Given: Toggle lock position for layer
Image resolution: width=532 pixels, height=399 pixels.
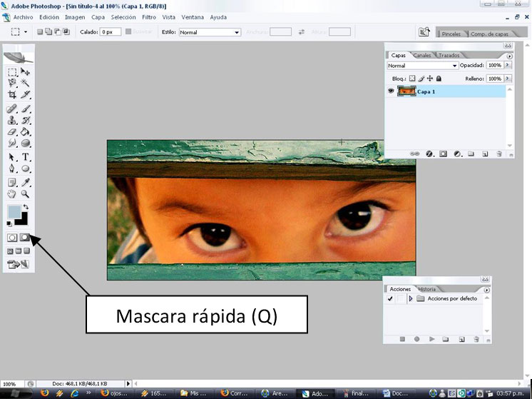Looking at the screenshot, I should click(x=430, y=79).
